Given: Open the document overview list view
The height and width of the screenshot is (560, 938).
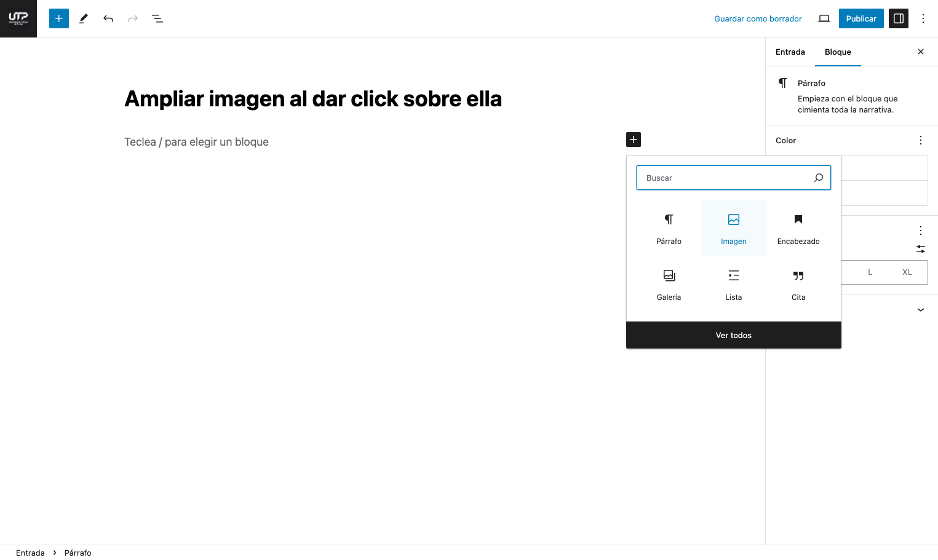Looking at the screenshot, I should [x=157, y=18].
